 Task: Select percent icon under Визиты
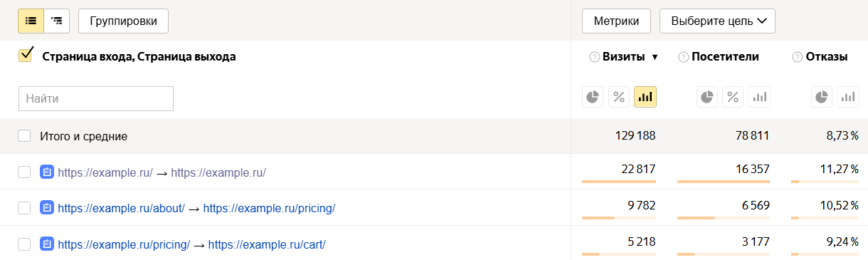[x=619, y=97]
